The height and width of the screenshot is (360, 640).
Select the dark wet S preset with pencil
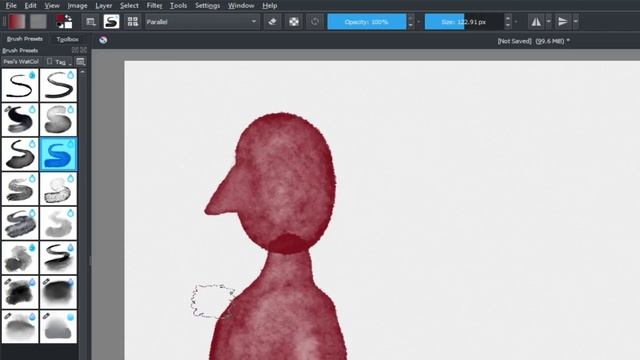pos(20,120)
